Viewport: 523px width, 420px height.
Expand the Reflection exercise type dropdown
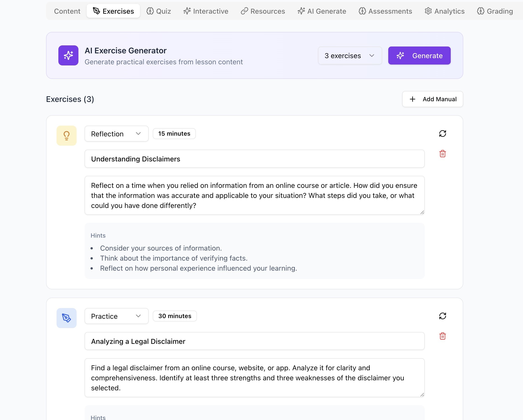coord(116,134)
